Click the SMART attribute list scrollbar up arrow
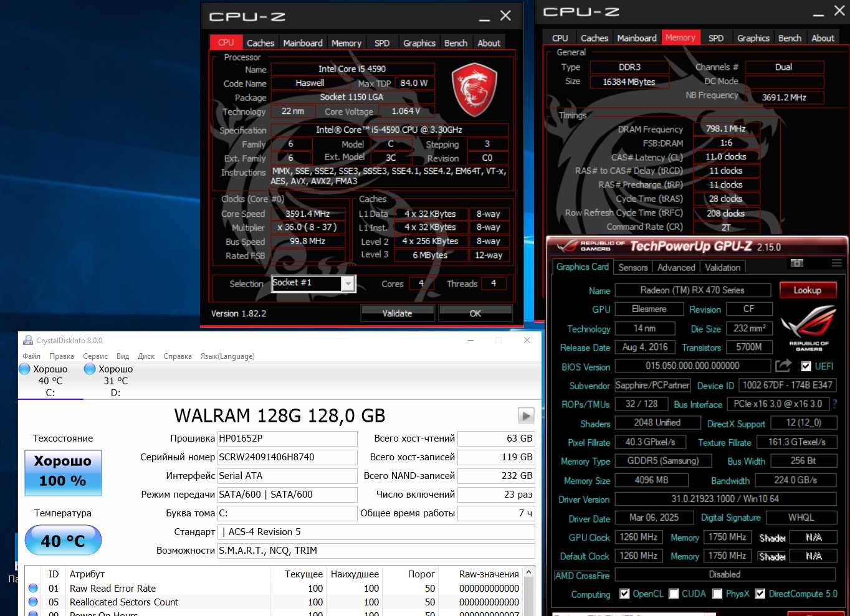Screen dimensions: 850x616 (529, 572)
